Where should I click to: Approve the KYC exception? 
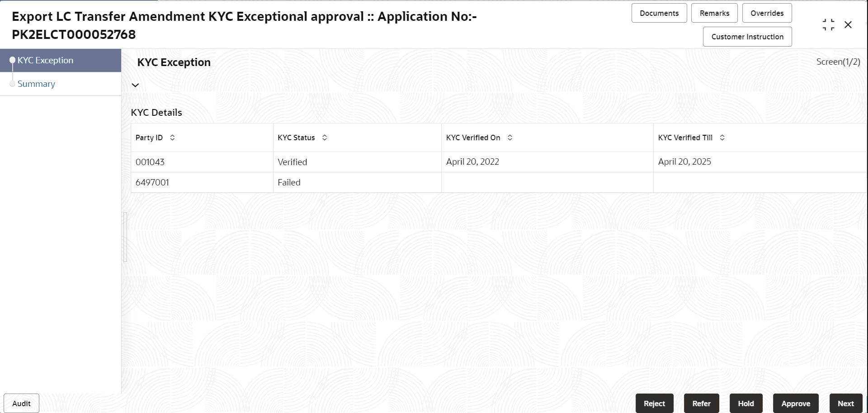pyautogui.click(x=796, y=403)
